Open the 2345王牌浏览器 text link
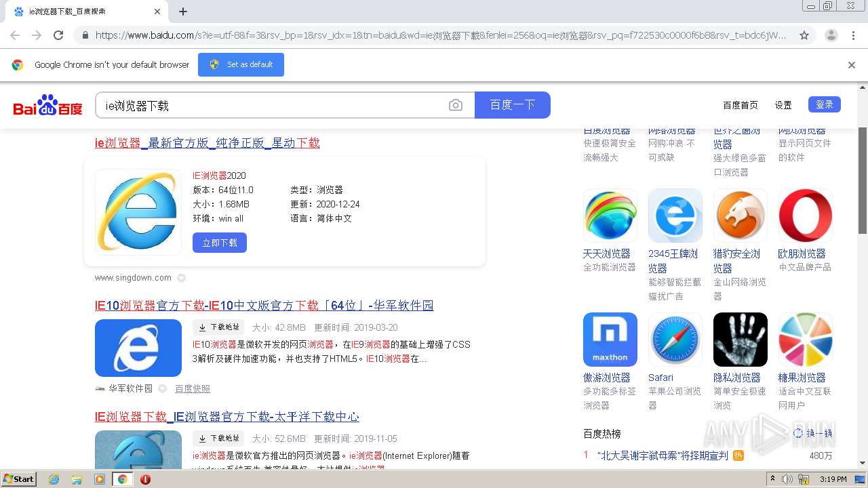 [x=673, y=260]
